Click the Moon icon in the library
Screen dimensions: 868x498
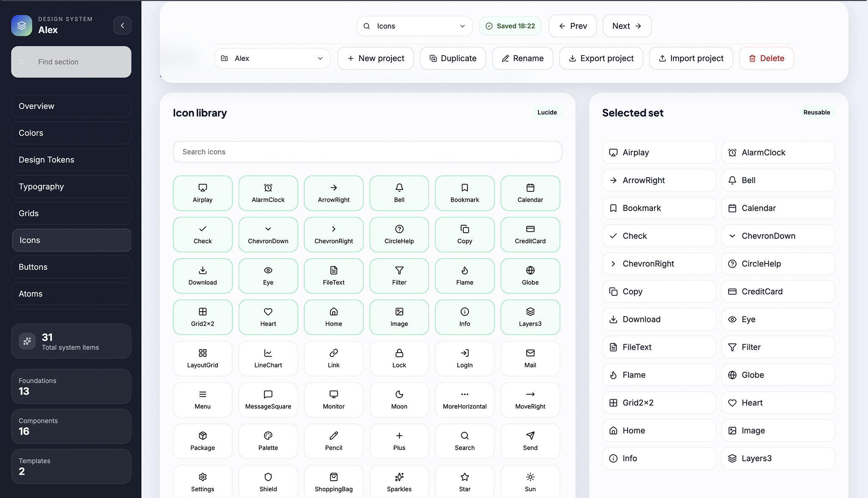[x=399, y=400]
